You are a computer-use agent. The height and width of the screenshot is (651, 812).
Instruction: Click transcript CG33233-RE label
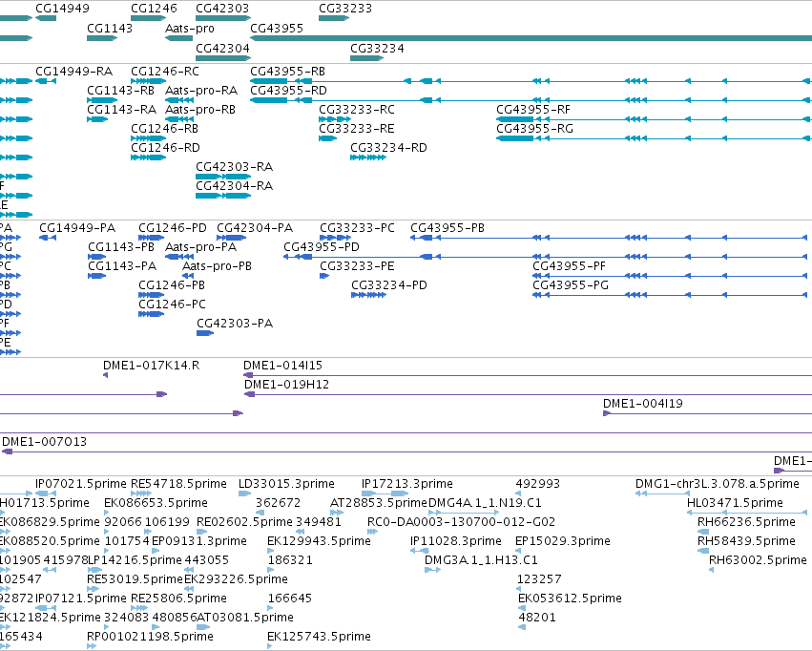pos(357,129)
